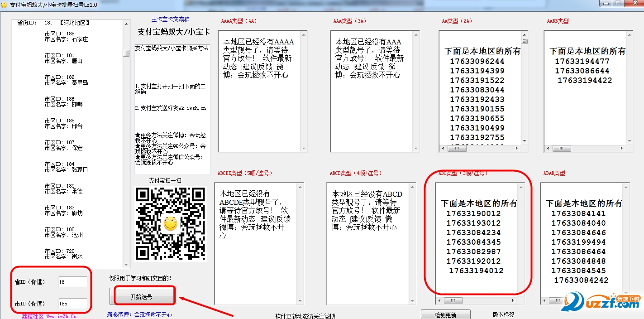Click the AA类型 horizontal scroll-right arrow
This screenshot has height=319, width=644.
[517, 149]
